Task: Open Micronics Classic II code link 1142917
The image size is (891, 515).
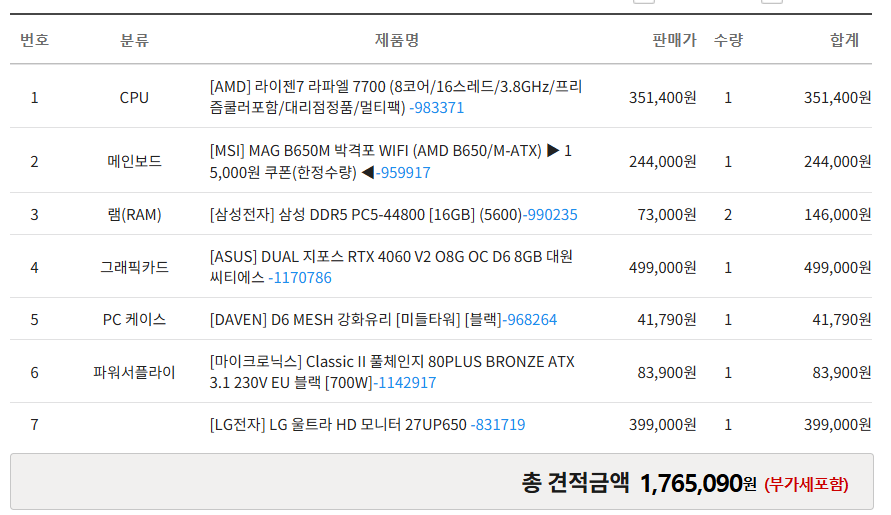Action: click(405, 383)
